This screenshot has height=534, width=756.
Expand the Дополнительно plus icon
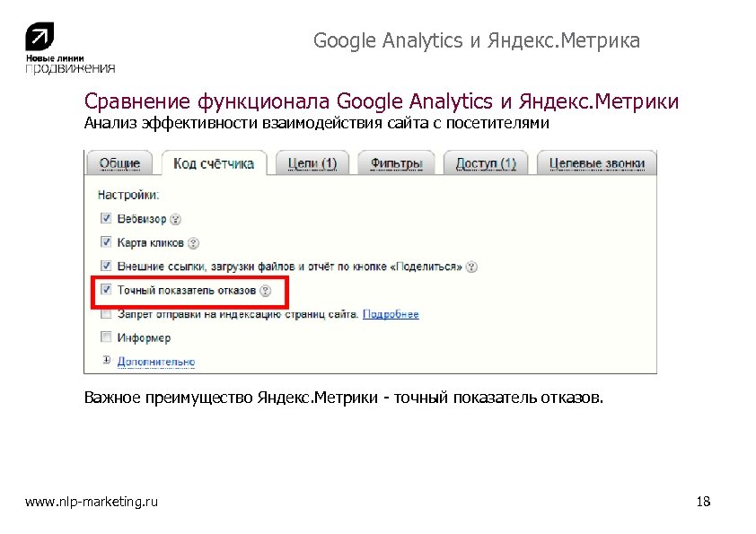coord(106,361)
